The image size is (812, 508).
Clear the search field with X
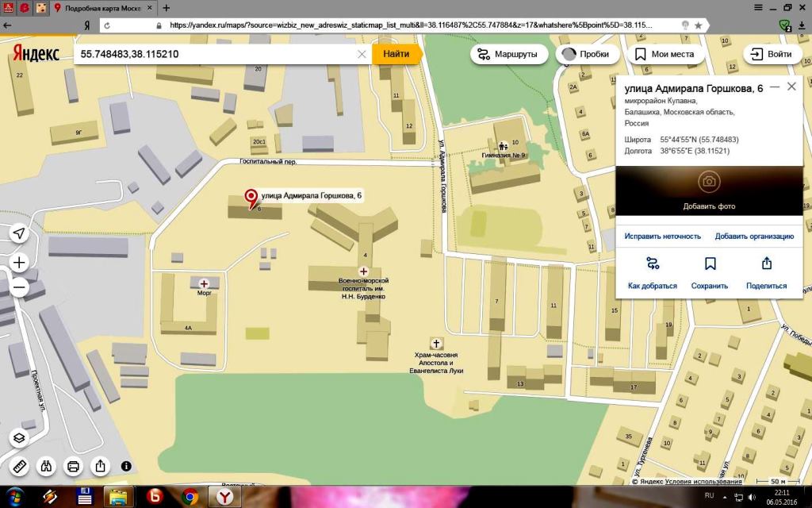[362, 54]
